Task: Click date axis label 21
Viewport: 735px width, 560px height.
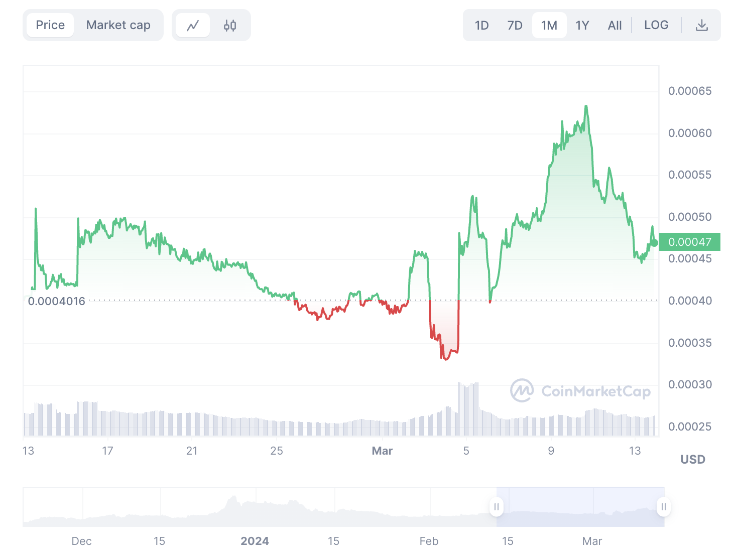Action: click(192, 451)
